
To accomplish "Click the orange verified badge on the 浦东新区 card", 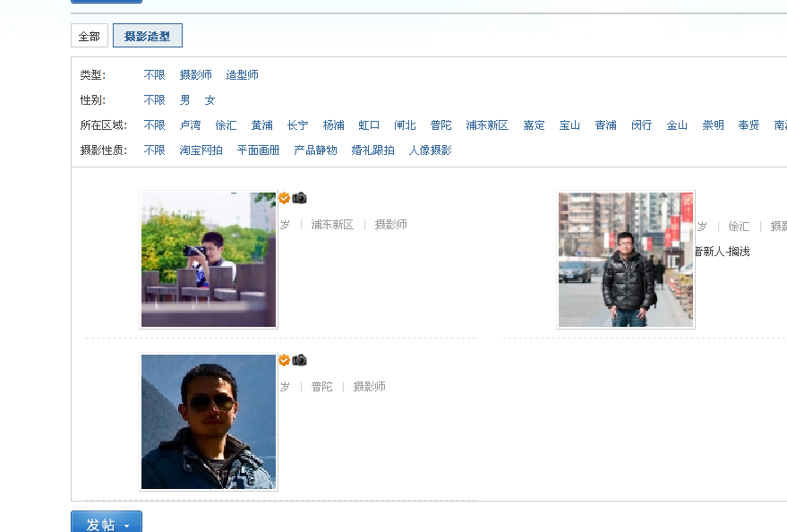I will 284,198.
